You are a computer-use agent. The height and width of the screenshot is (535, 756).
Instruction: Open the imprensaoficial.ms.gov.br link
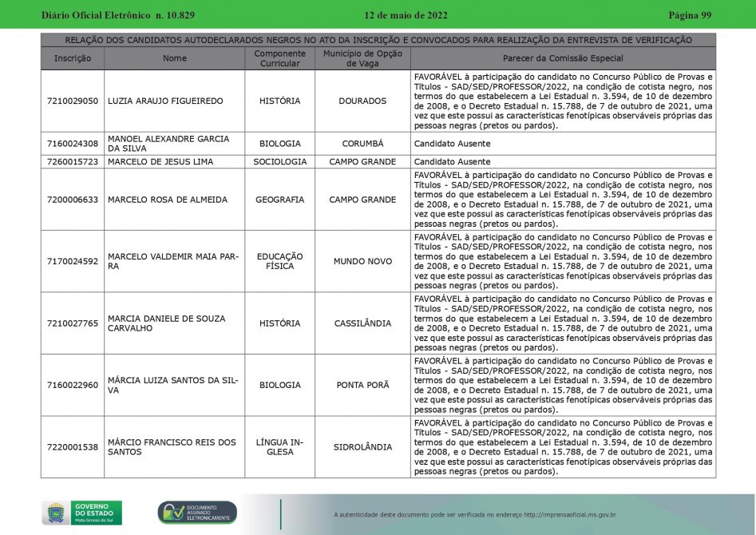coord(570,515)
